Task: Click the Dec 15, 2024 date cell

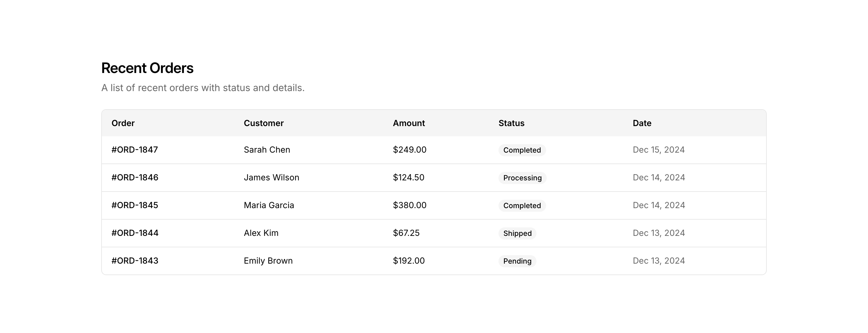Action: tap(659, 150)
